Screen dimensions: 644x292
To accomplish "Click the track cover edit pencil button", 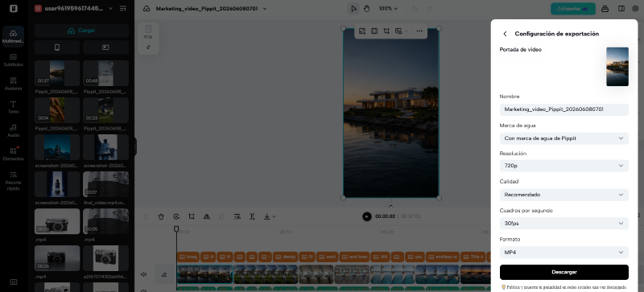I will point(164,274).
